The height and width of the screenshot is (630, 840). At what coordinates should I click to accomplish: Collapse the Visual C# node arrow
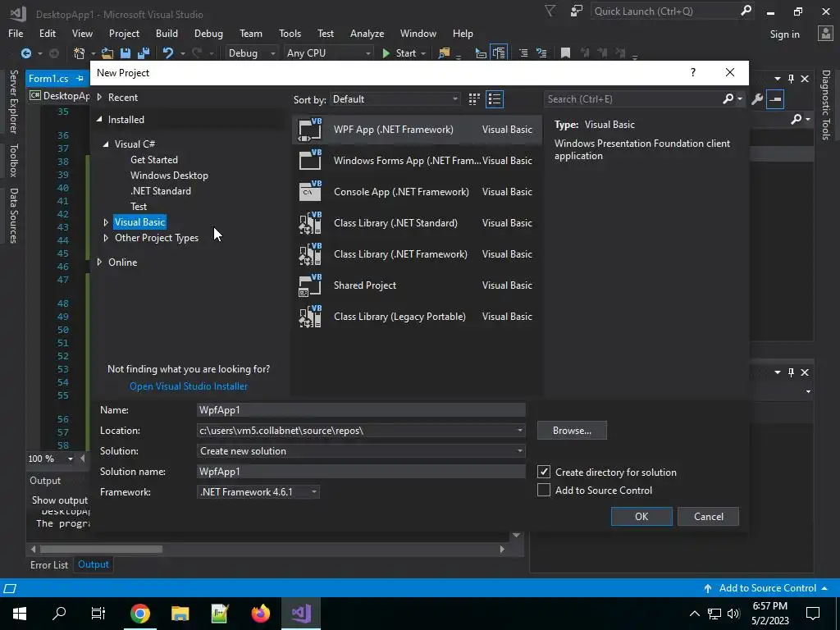pyautogui.click(x=106, y=144)
